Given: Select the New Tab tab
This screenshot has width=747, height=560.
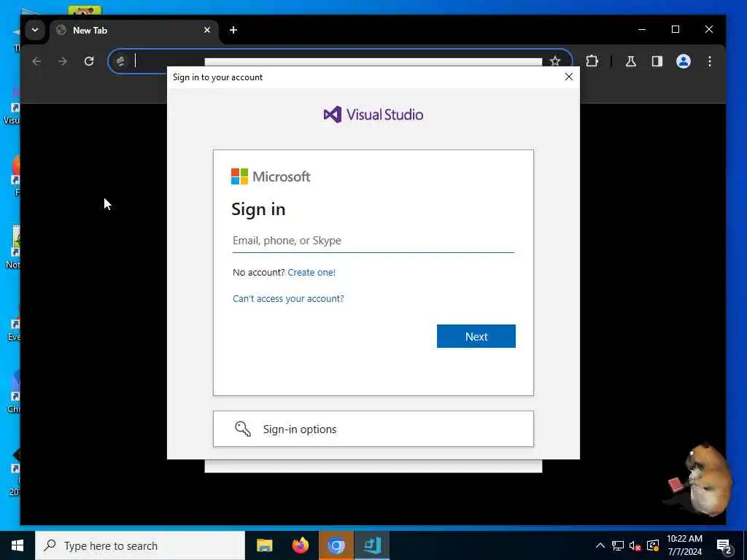Looking at the screenshot, I should 133,31.
